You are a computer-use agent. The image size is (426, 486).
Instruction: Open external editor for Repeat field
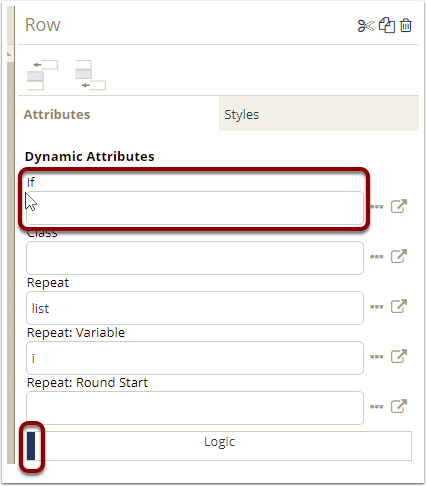tap(399, 306)
